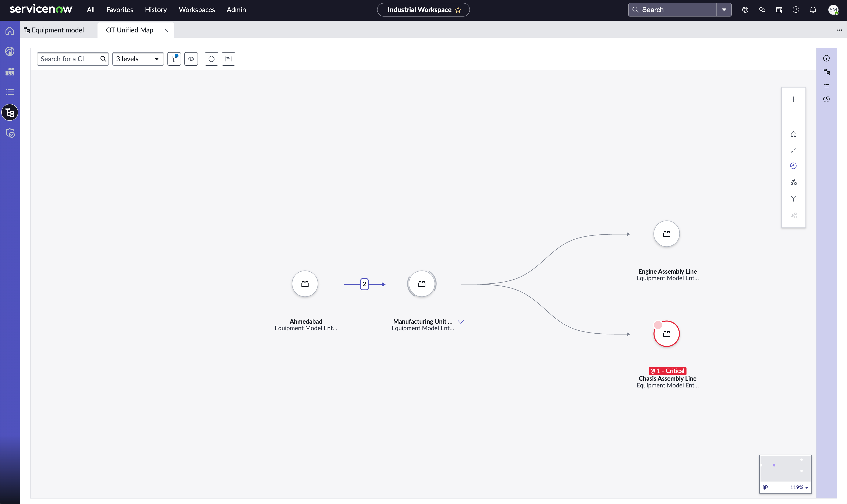Open the help question mark icon
Image resolution: width=847 pixels, height=504 pixels.
pos(796,10)
